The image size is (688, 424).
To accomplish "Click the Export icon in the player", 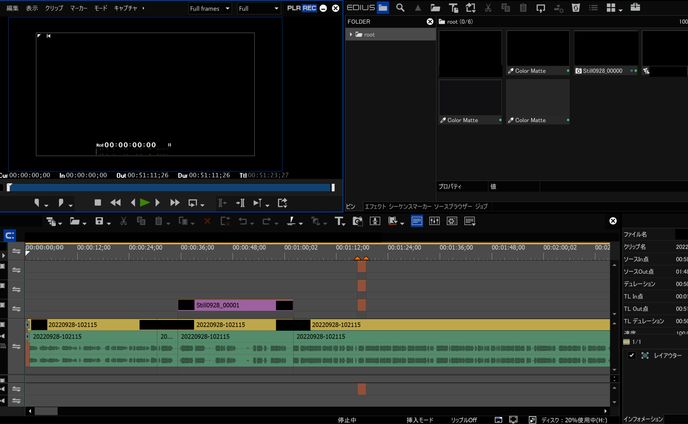I will click(283, 203).
